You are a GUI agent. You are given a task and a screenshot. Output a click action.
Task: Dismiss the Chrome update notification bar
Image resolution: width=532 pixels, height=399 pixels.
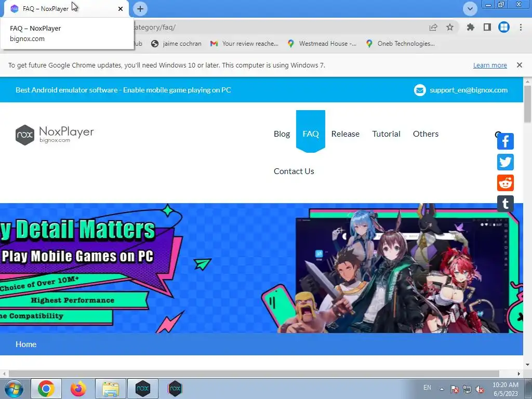pyautogui.click(x=520, y=65)
